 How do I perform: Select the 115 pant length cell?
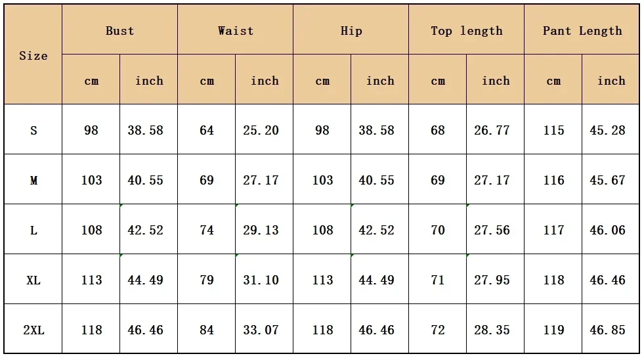[553, 129]
